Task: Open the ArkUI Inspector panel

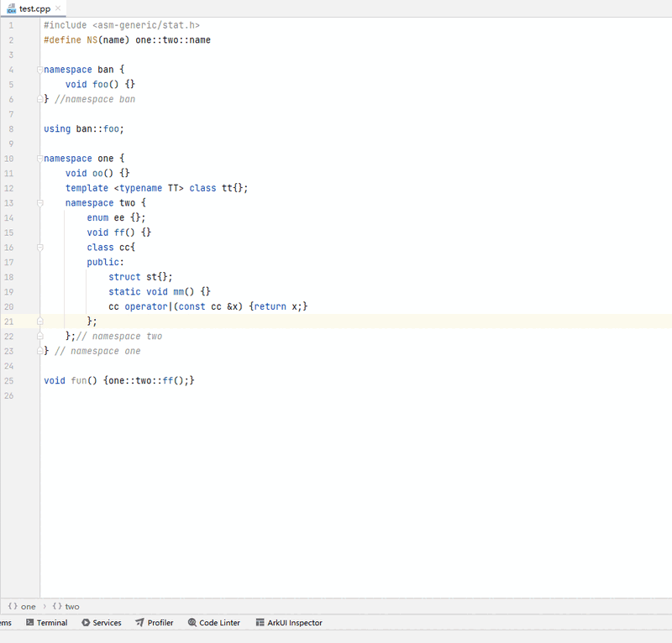Action: 294,623
